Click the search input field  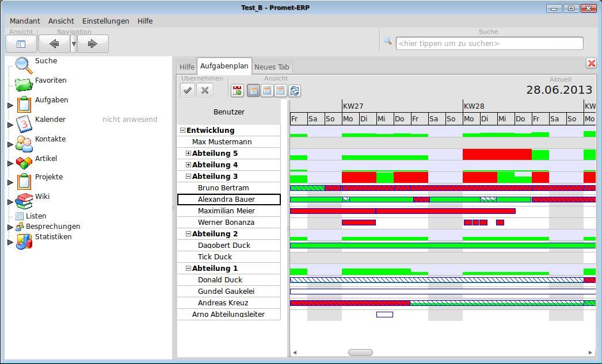tap(490, 43)
